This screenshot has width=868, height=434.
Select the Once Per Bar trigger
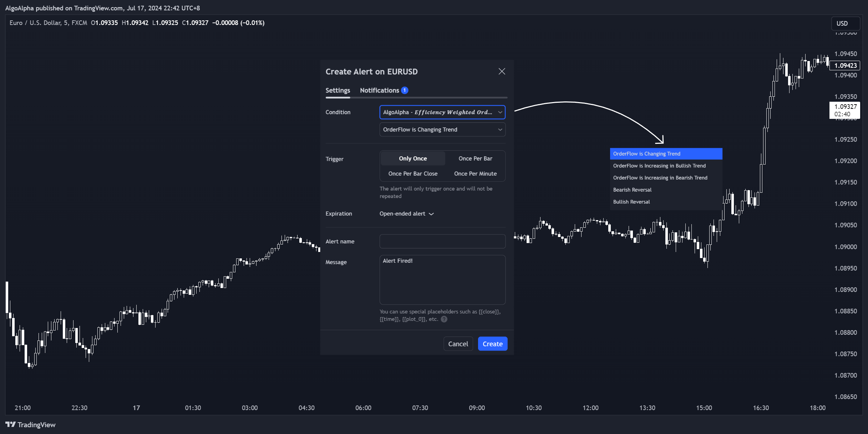tap(475, 158)
